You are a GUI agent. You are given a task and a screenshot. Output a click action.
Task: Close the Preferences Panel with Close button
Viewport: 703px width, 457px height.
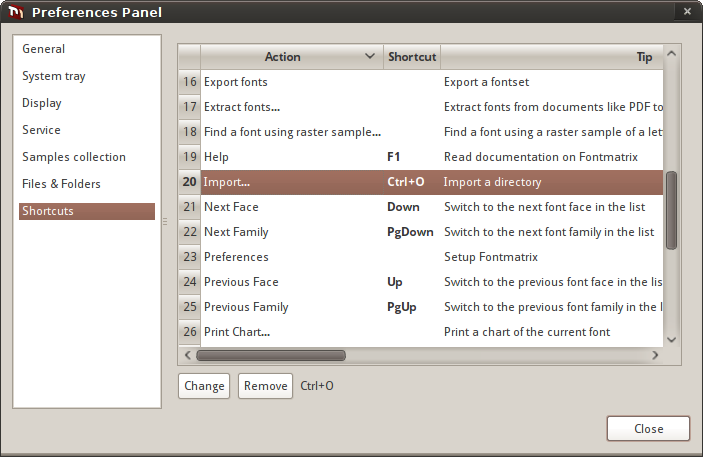(x=648, y=429)
